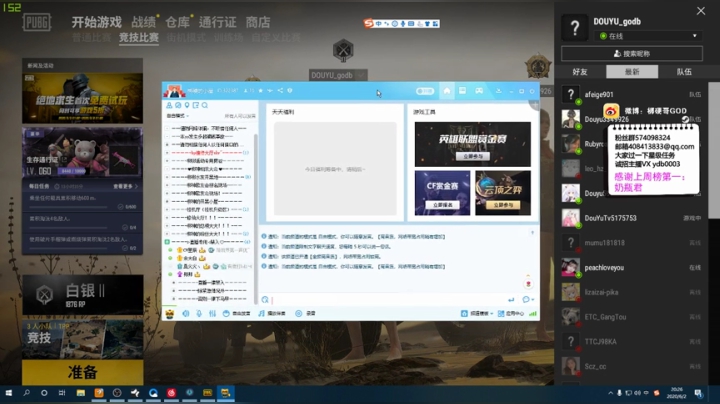Click the yellow 准备 ready button

(83, 372)
